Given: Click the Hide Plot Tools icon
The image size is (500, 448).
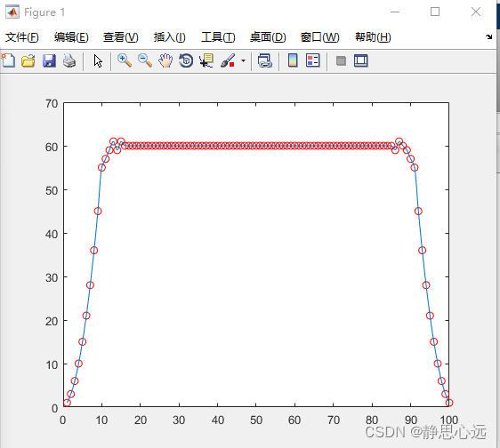Looking at the screenshot, I should tap(341, 60).
